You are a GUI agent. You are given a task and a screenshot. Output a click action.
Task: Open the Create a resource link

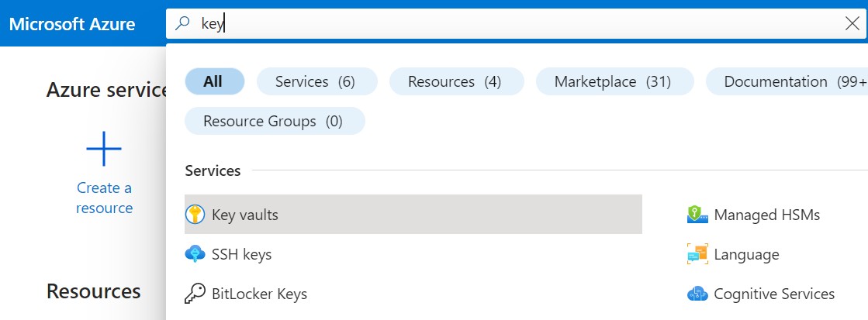(x=104, y=198)
